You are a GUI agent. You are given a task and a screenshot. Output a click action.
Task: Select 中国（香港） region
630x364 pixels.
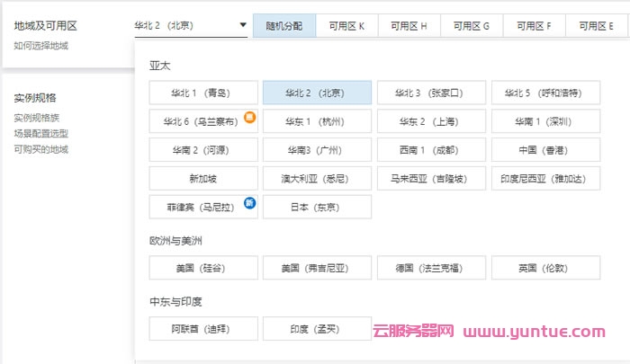[x=545, y=150]
